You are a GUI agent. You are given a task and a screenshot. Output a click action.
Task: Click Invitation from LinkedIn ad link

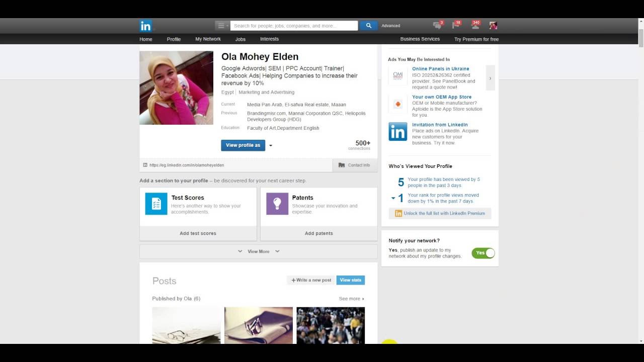pos(440,125)
